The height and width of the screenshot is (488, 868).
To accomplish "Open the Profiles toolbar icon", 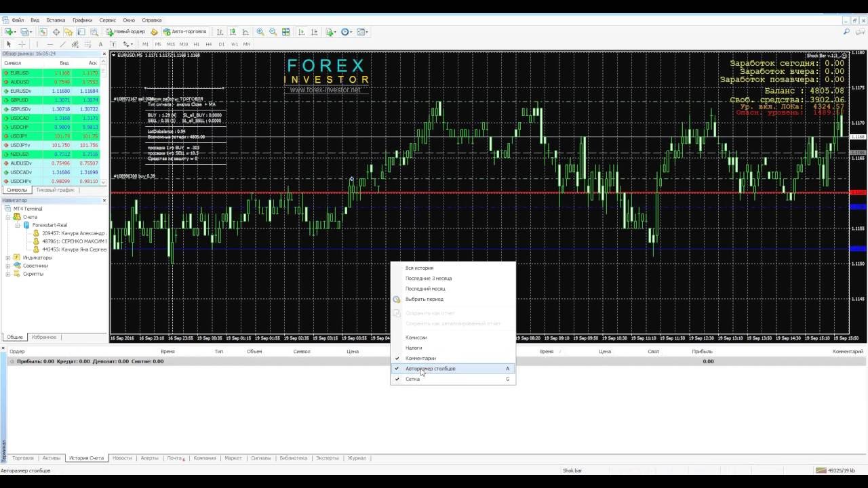I will (26, 32).
